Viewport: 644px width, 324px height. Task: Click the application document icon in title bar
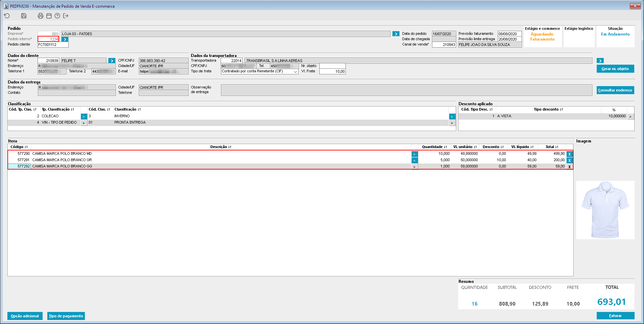[6, 6]
